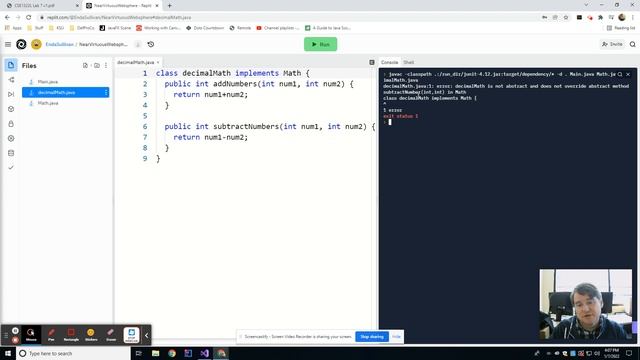Click the subtractNumbers method line in editor
This screenshot has width=640, height=360.
(x=269, y=127)
